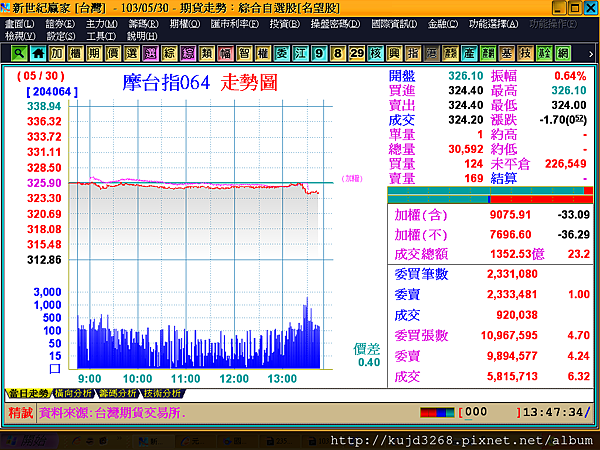Image resolution: width=600 pixels, height=450 pixels.
Task: Open the 金融(C) menu
Action: 443,24
